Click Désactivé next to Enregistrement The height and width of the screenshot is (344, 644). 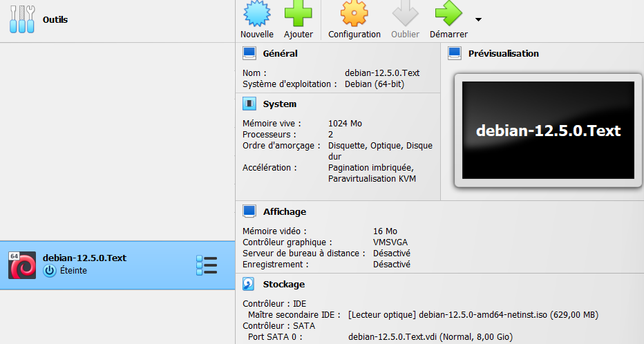click(392, 265)
